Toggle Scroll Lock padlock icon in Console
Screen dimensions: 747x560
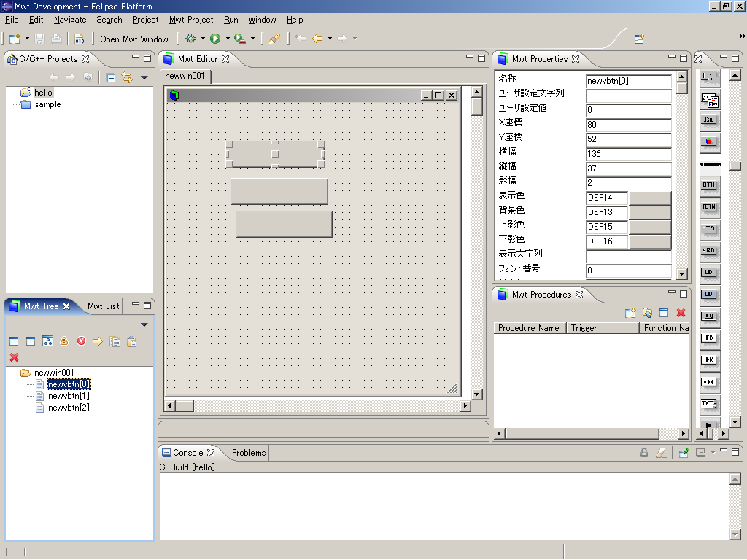pyautogui.click(x=644, y=453)
